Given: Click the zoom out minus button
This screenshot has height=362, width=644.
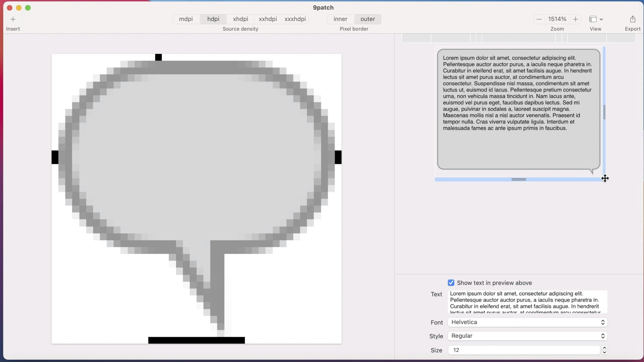Looking at the screenshot, I should (539, 19).
